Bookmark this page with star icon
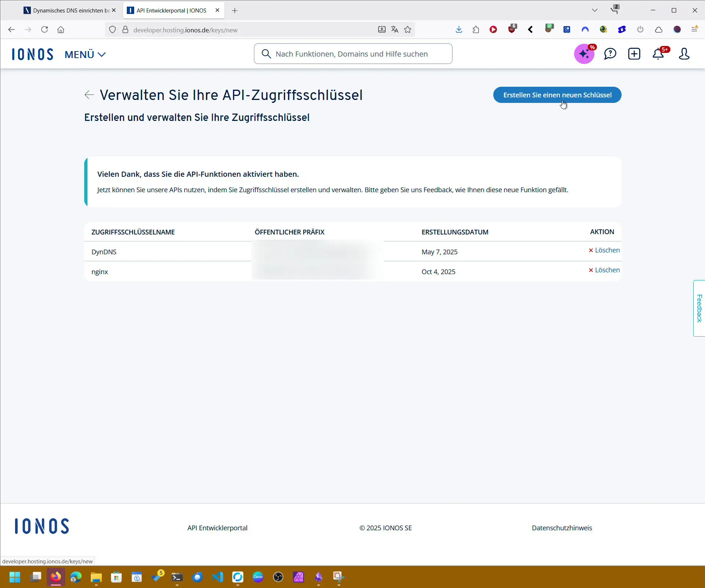This screenshot has height=588, width=705. click(408, 30)
